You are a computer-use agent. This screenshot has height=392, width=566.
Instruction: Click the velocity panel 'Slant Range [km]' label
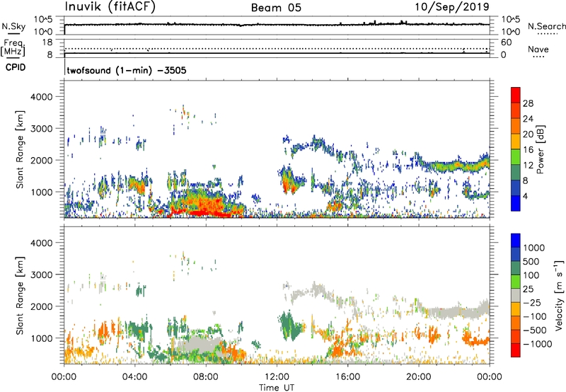click(20, 295)
